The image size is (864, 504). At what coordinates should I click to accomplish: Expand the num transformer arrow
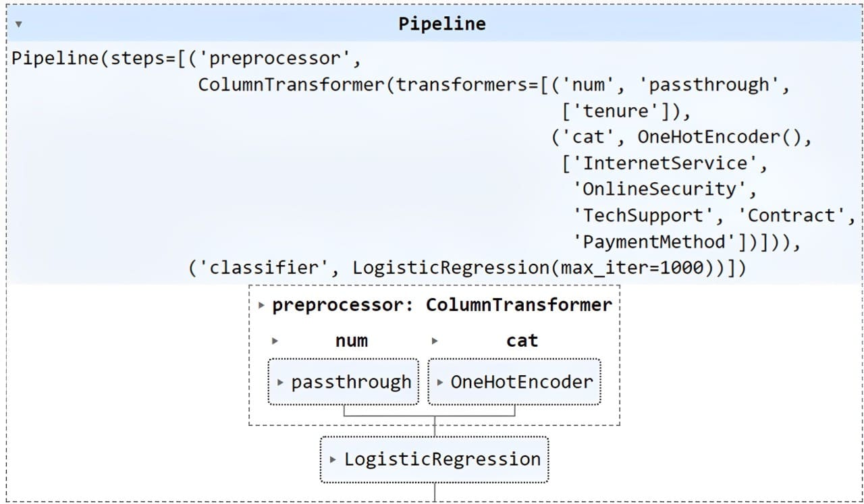pos(275,341)
